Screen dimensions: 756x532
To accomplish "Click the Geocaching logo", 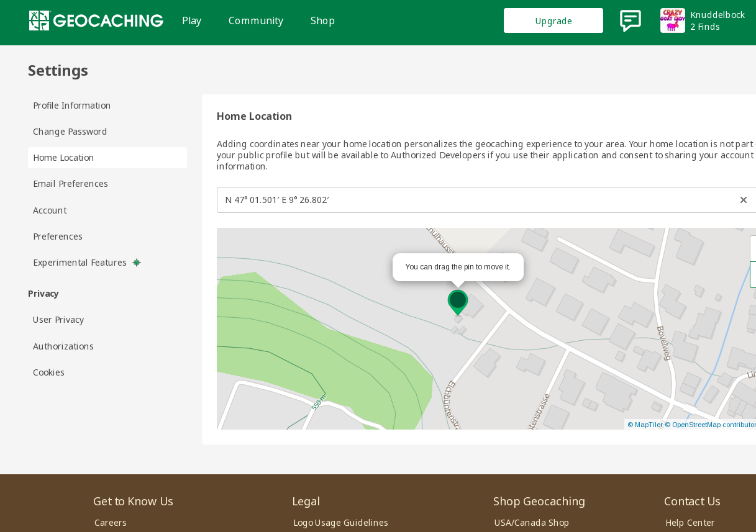I will 96,20.
